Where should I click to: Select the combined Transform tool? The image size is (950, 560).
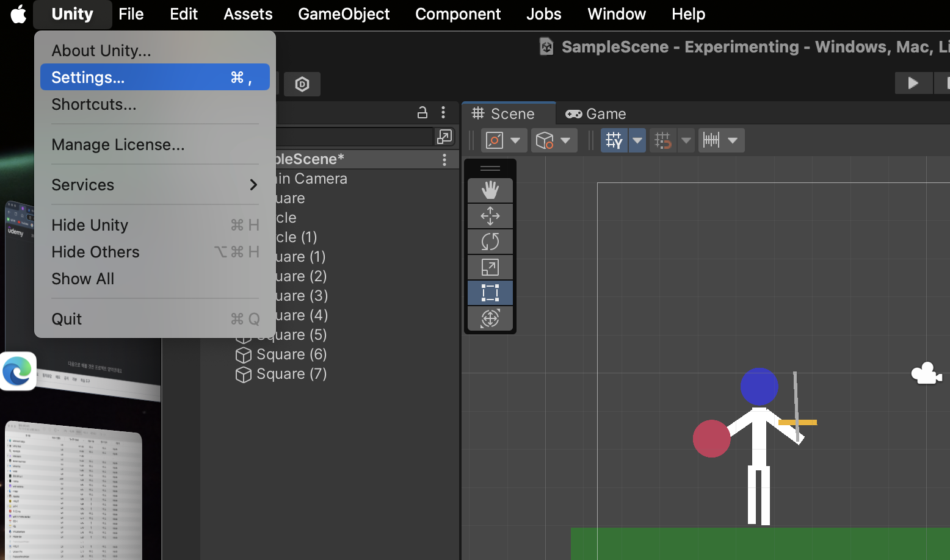pos(490,318)
